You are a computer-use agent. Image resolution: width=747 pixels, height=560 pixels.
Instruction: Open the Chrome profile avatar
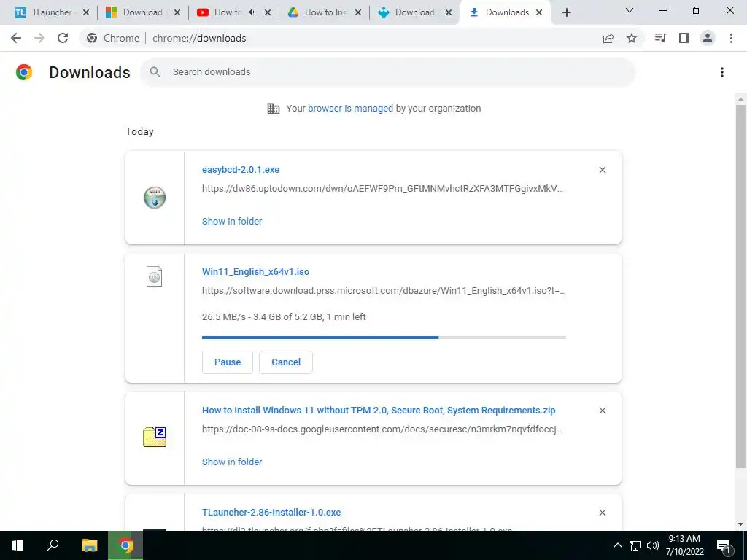(708, 38)
